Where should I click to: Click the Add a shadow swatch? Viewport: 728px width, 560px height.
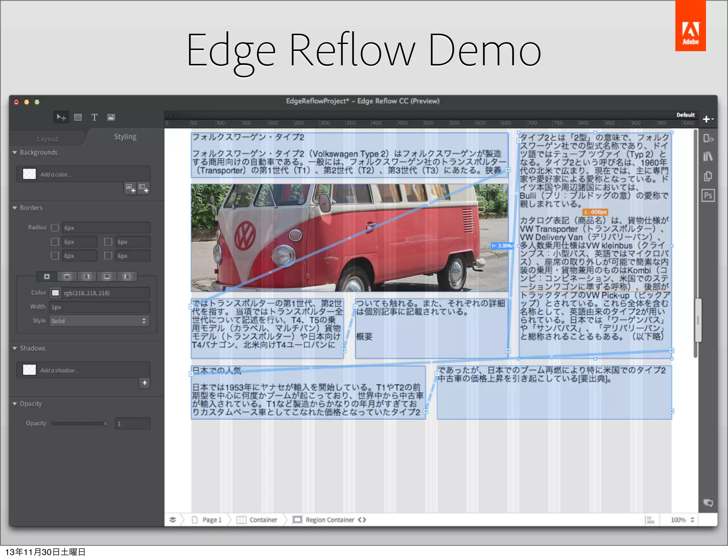[x=29, y=370]
